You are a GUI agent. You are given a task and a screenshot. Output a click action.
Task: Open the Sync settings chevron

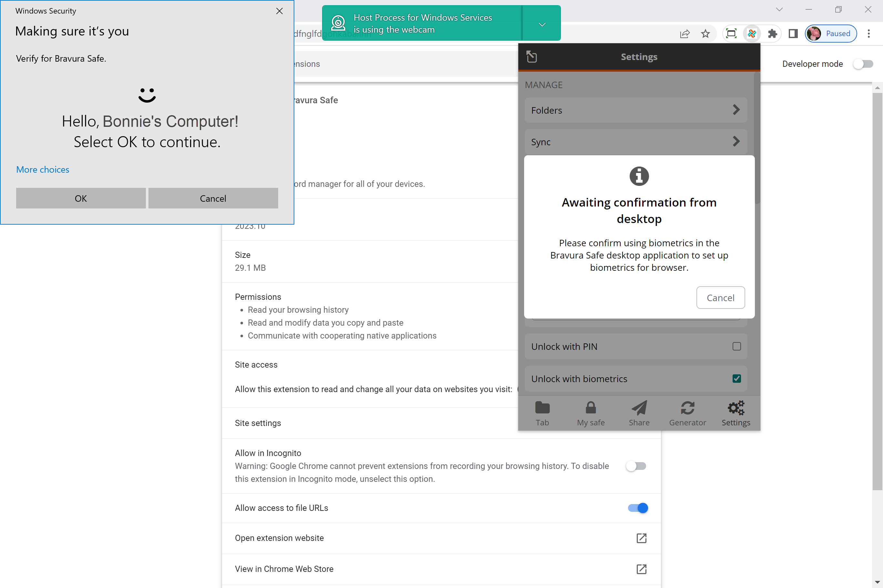[736, 141]
